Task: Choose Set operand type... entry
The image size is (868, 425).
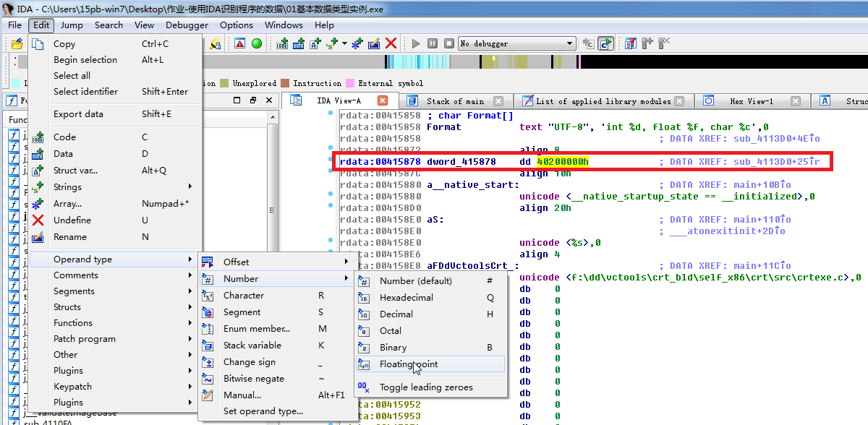Action: tap(278, 411)
